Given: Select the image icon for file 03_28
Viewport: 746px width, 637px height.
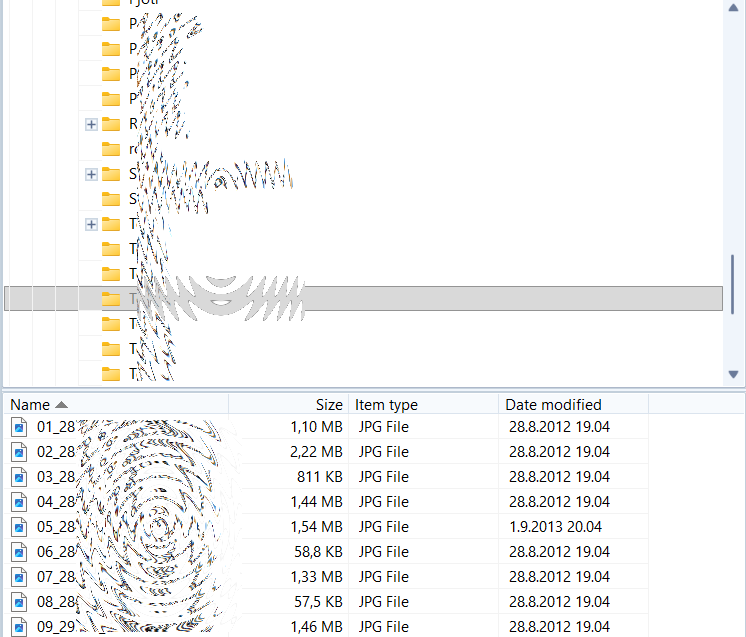Looking at the screenshot, I should pyautogui.click(x=20, y=477).
